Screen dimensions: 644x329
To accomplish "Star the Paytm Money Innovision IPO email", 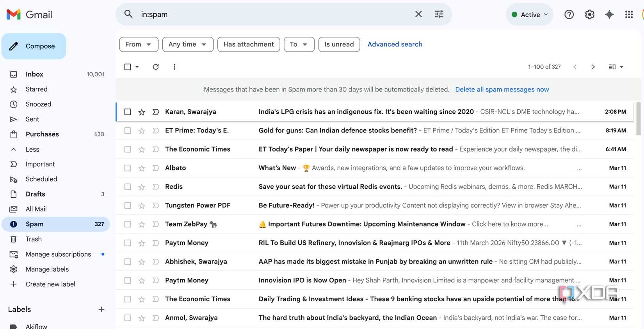I will click(142, 281).
